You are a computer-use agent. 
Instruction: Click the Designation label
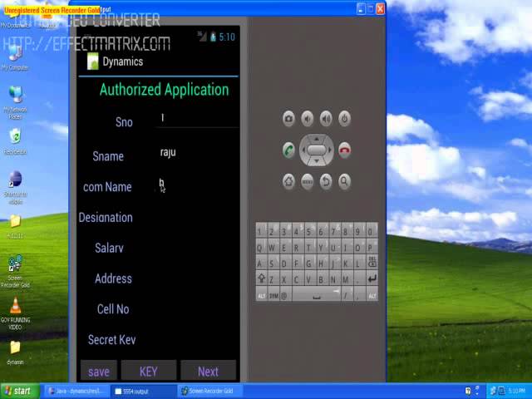[x=106, y=218]
